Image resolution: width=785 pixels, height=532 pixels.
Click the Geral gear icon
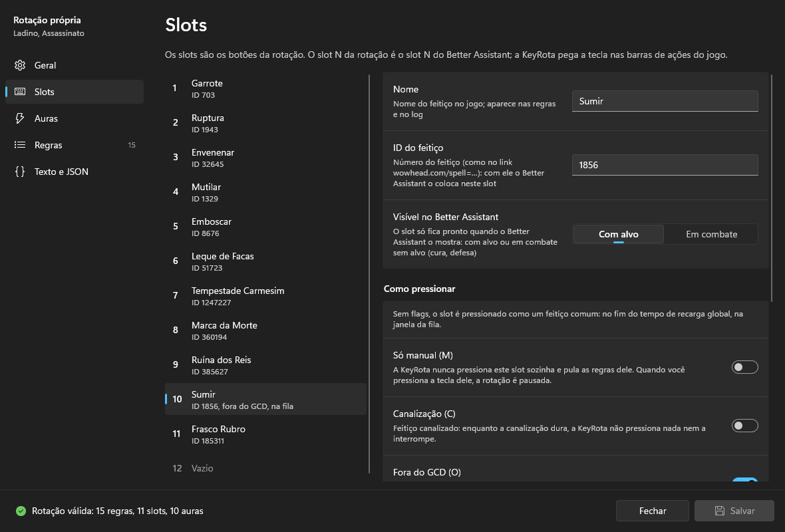[x=20, y=65]
